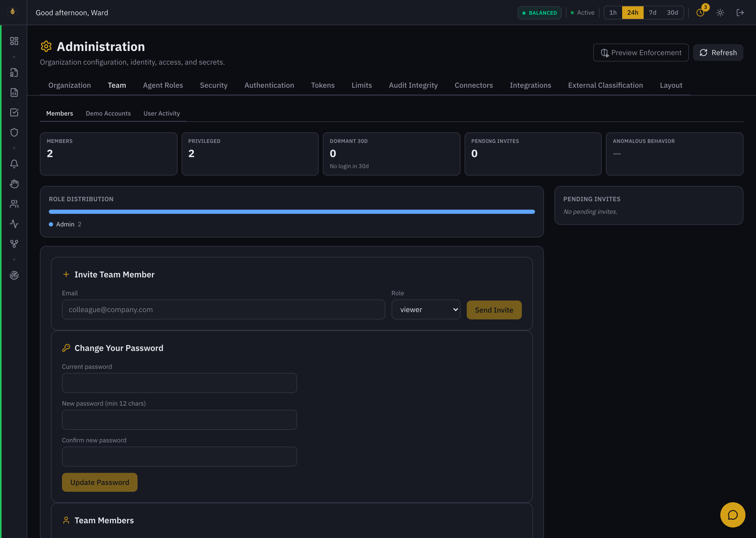
Task: Select the 24h time range
Action: tap(633, 13)
